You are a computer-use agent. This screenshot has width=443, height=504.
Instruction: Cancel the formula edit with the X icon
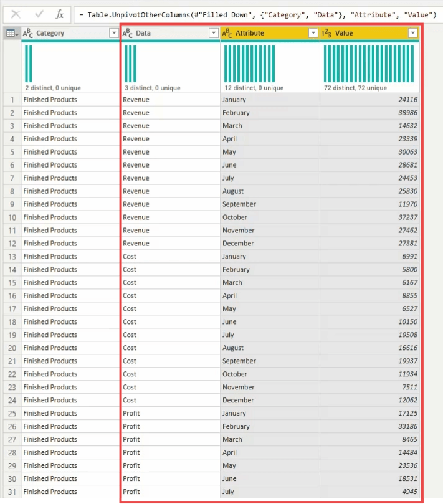click(x=16, y=14)
